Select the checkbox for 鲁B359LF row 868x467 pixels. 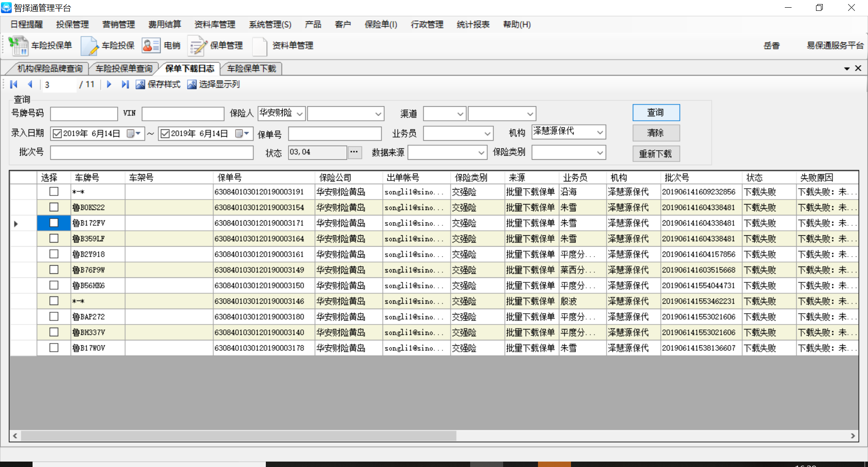tap(54, 238)
